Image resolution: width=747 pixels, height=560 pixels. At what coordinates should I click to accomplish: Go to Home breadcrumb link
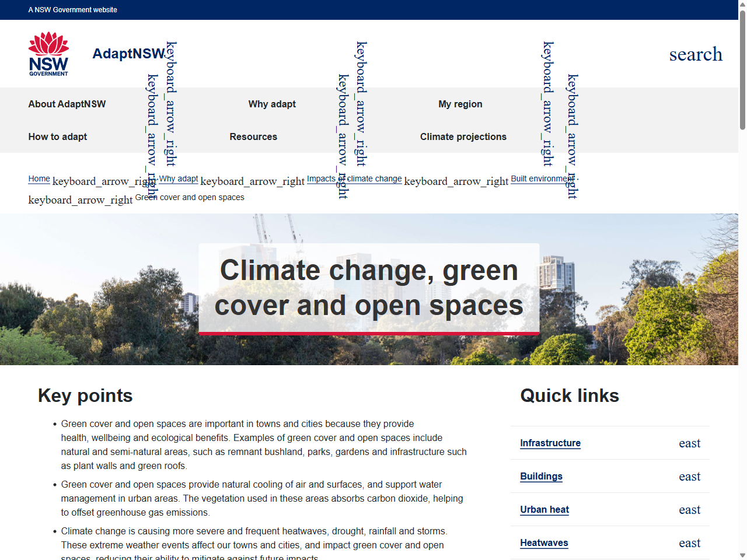(39, 178)
